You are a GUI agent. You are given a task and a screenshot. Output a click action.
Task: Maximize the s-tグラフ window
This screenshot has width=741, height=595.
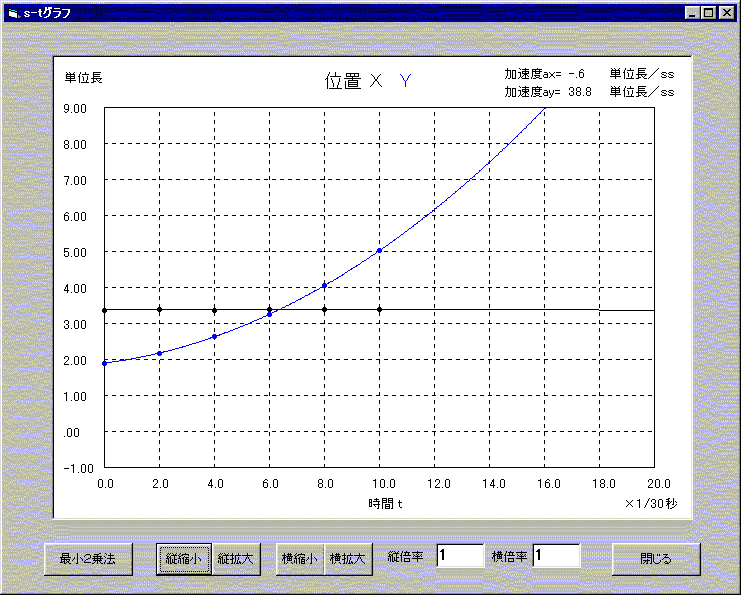tap(709, 13)
